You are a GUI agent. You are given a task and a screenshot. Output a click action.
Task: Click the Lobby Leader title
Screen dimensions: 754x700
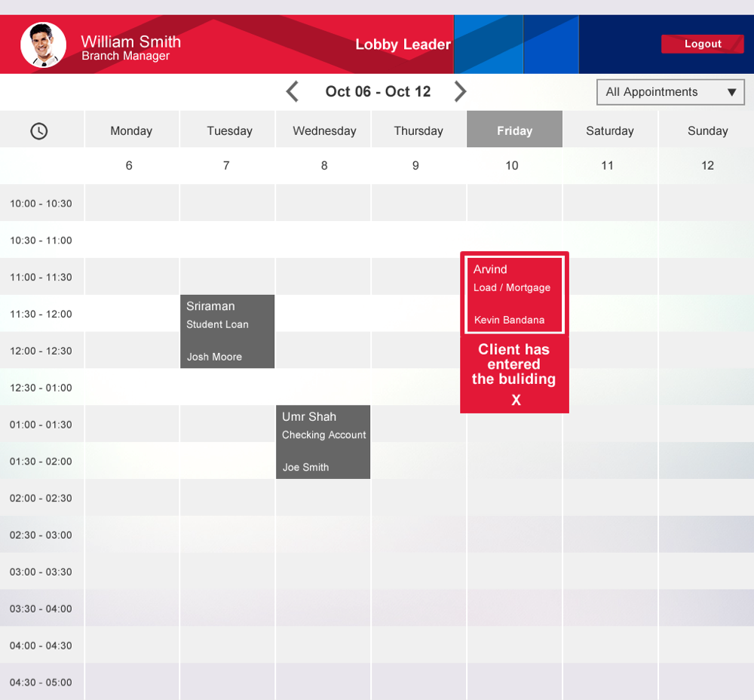click(403, 45)
